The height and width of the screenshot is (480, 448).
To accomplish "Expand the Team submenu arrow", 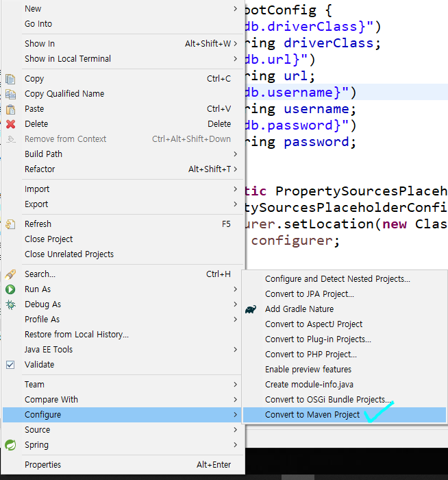I will click(x=235, y=385).
